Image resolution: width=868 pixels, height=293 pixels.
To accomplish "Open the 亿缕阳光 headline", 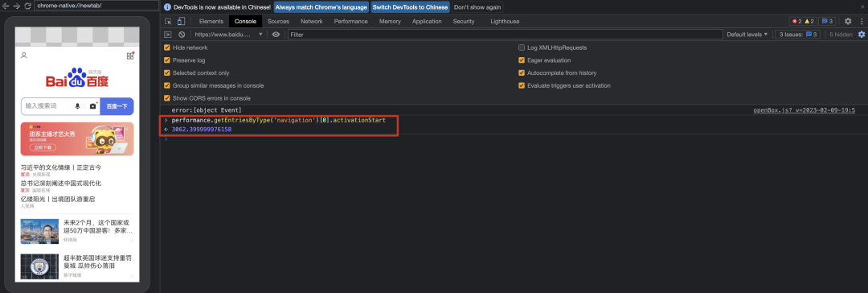I will [x=58, y=199].
